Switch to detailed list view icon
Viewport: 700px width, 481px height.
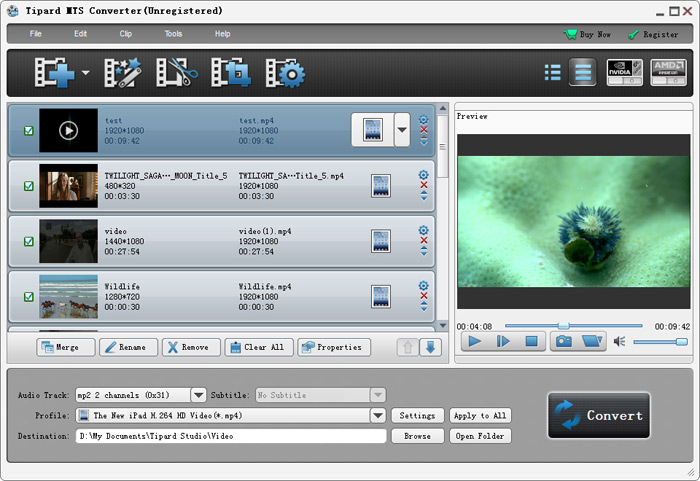pyautogui.click(x=583, y=72)
